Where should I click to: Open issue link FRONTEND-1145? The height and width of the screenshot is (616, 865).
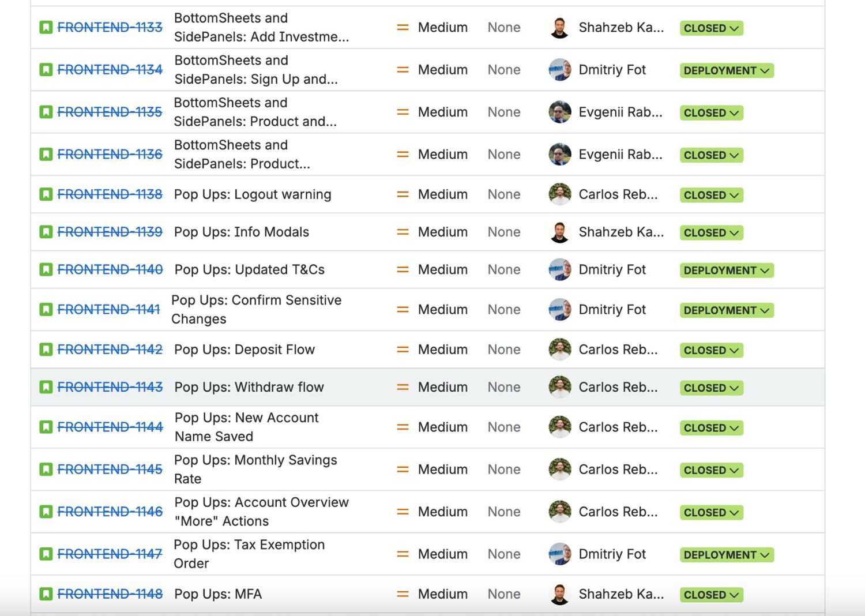[x=110, y=469]
